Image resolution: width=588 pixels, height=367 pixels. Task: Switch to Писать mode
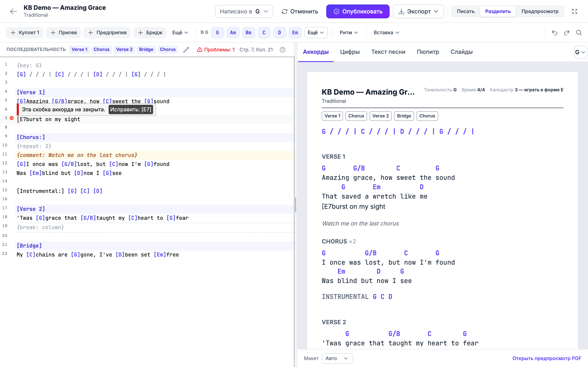465,11
